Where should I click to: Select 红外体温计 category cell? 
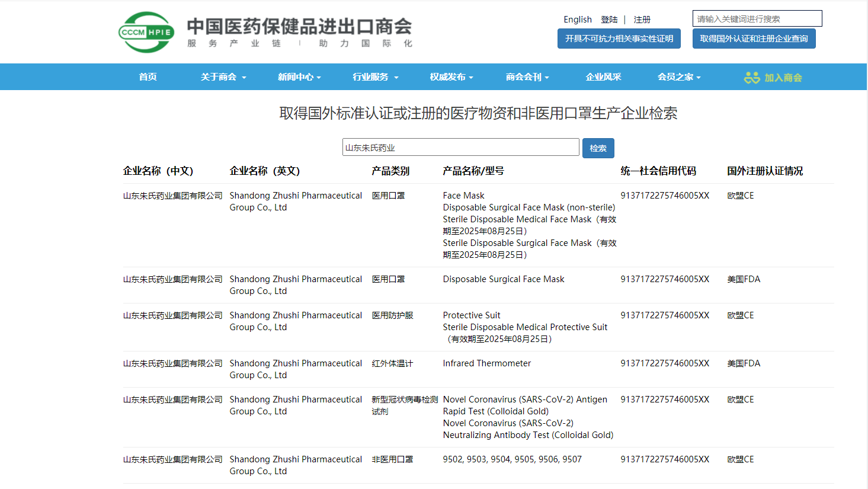392,363
